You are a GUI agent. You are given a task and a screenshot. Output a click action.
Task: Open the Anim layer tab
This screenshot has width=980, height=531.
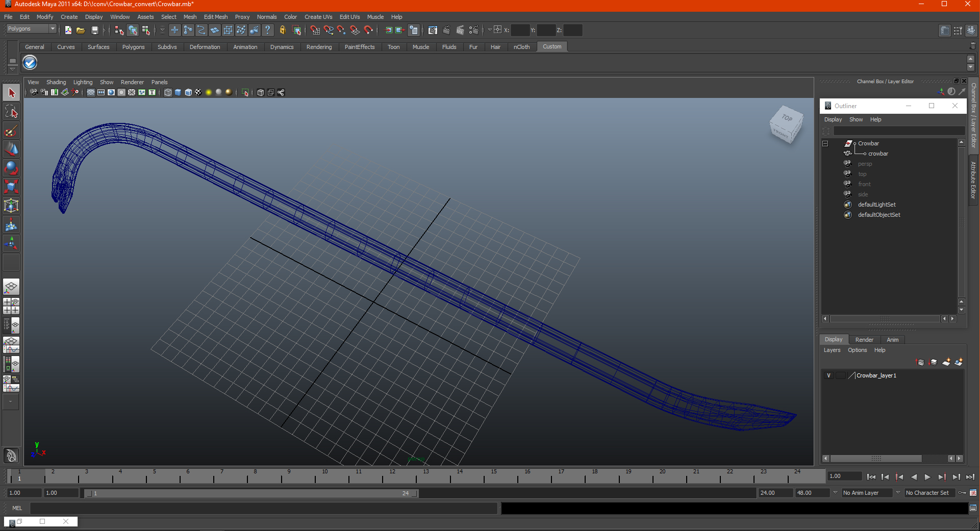click(892, 340)
